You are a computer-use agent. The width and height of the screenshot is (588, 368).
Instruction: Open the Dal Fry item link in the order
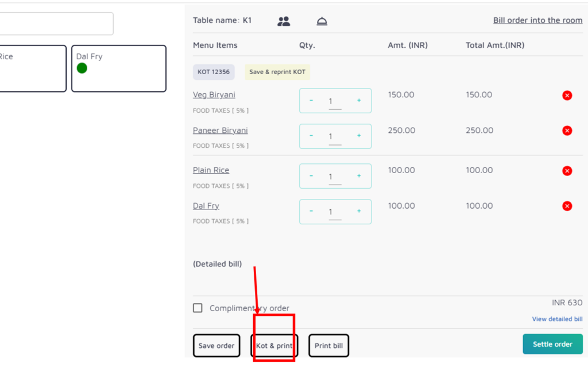pyautogui.click(x=206, y=206)
